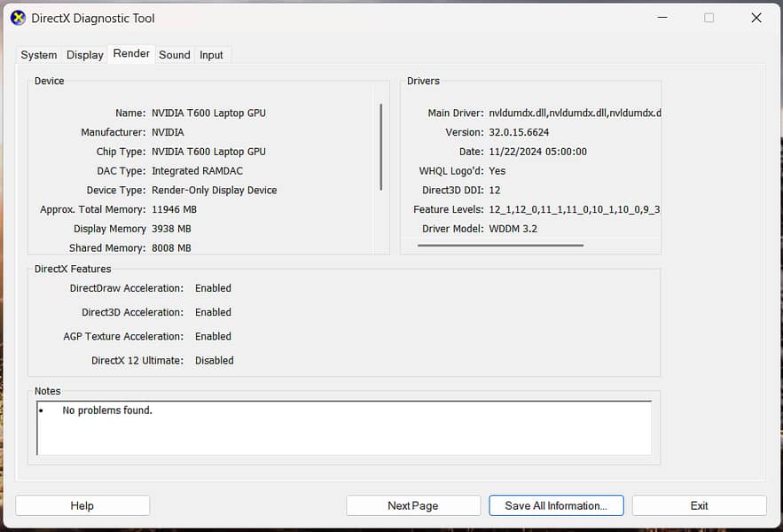The height and width of the screenshot is (532, 783).
Task: Click the Chip Type value text
Action: pos(208,152)
